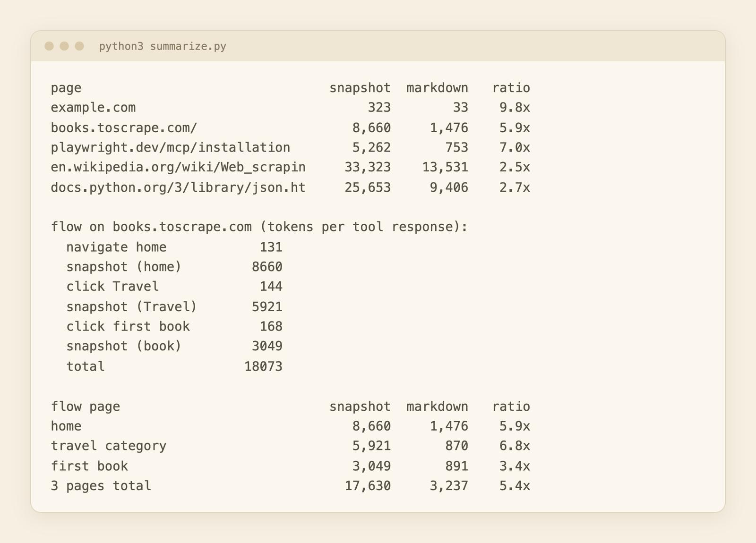Viewport: 756px width, 543px height.
Task: Click token count "144" beside click Travel
Action: [x=271, y=287]
